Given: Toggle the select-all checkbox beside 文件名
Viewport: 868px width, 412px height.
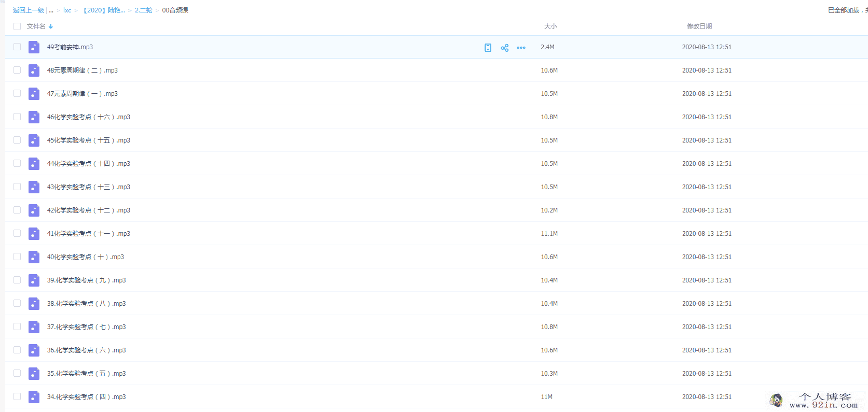Looking at the screenshot, I should tap(17, 26).
